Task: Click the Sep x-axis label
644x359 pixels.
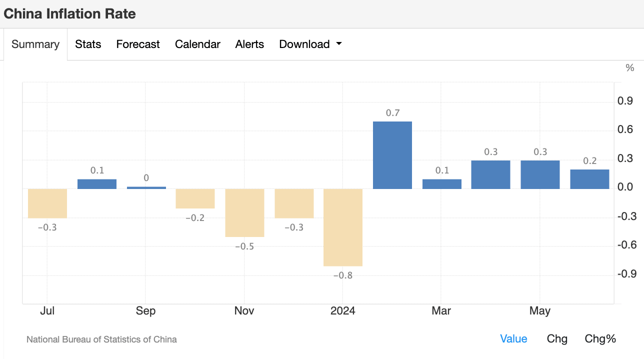Action: tap(146, 311)
